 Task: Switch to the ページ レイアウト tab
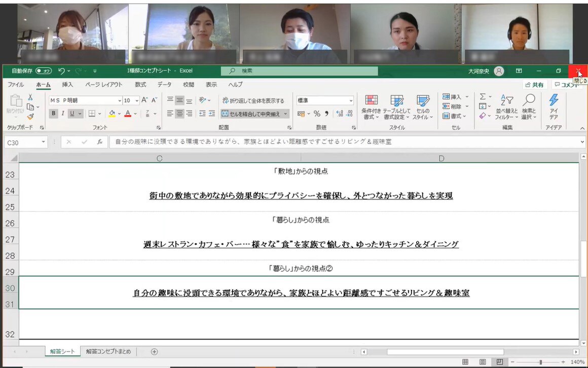pos(103,85)
